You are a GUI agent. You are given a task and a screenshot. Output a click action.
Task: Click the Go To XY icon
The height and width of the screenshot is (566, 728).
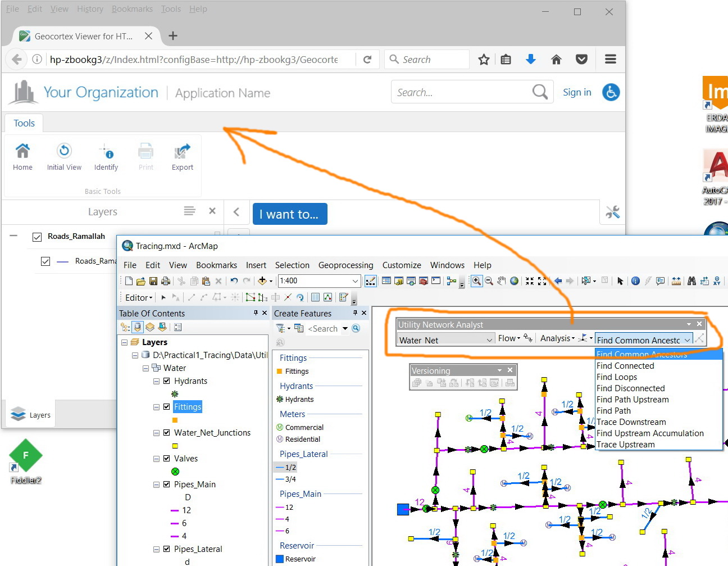[717, 281]
